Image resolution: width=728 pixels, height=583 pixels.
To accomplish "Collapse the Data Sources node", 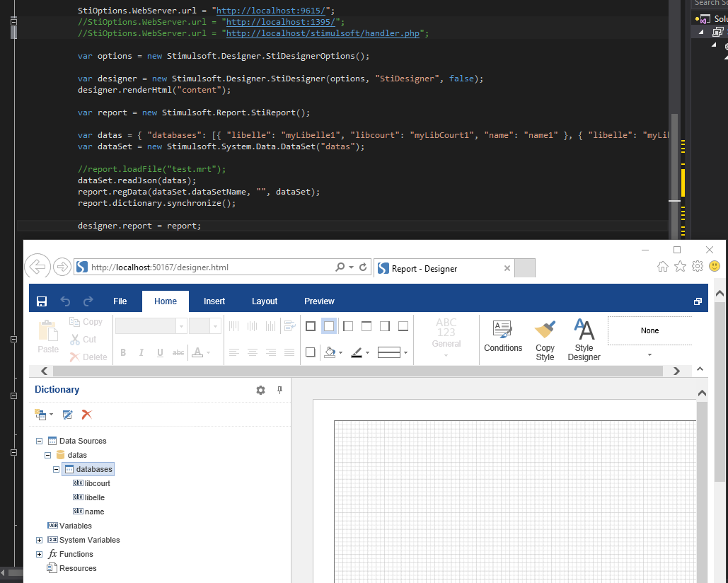I will click(x=40, y=441).
